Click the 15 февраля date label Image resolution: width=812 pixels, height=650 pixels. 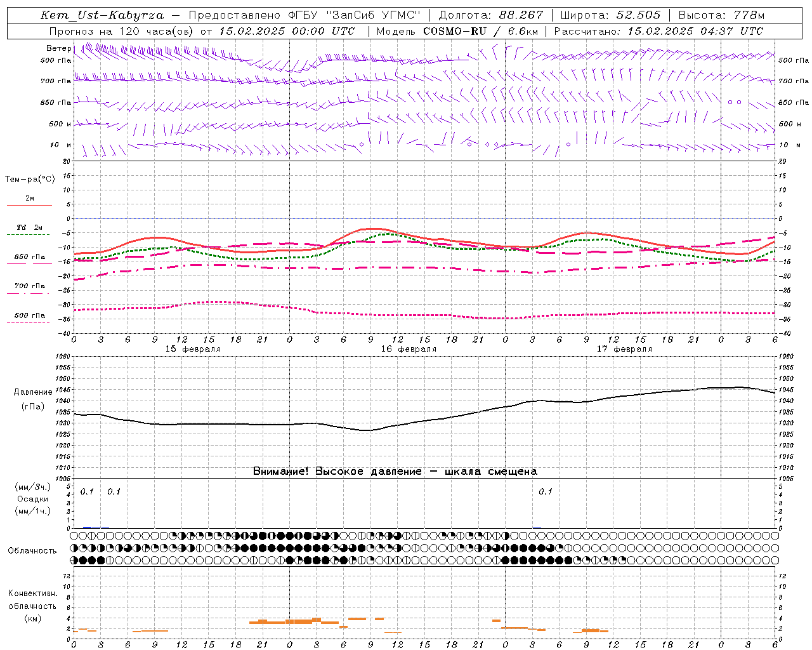click(x=193, y=349)
